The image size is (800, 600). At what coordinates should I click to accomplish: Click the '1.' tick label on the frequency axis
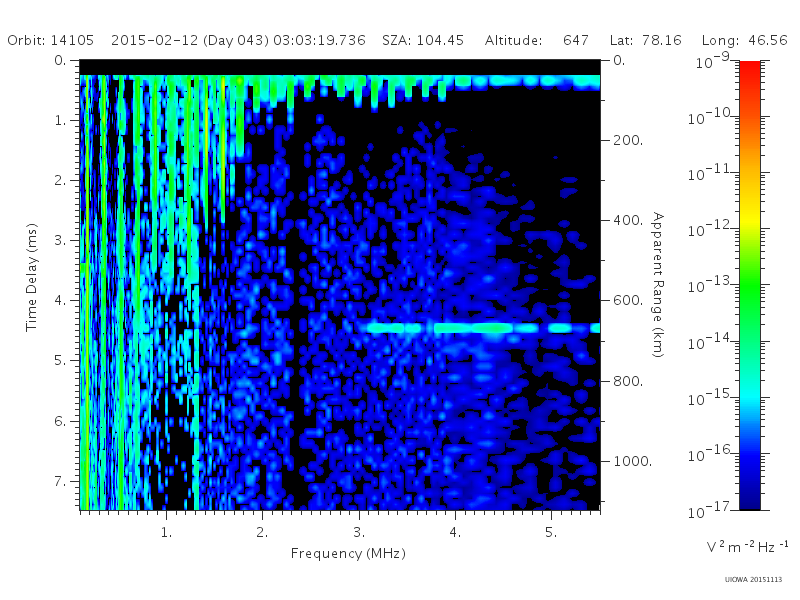pyautogui.click(x=166, y=533)
